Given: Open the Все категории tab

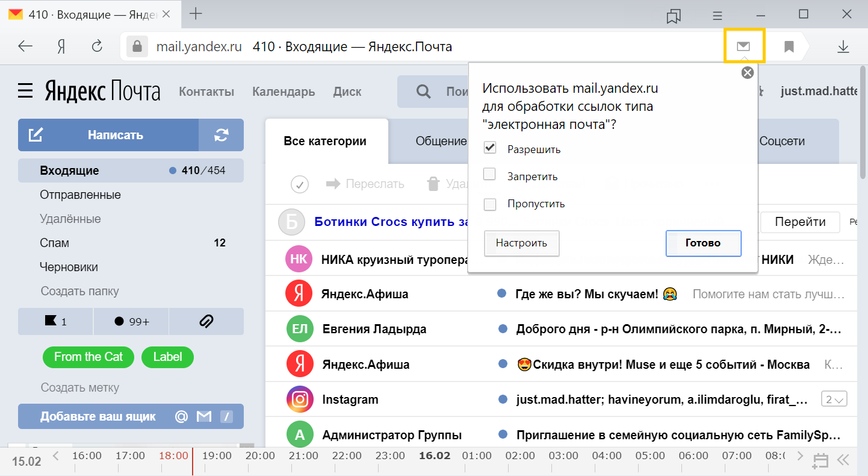Looking at the screenshot, I should pos(326,141).
